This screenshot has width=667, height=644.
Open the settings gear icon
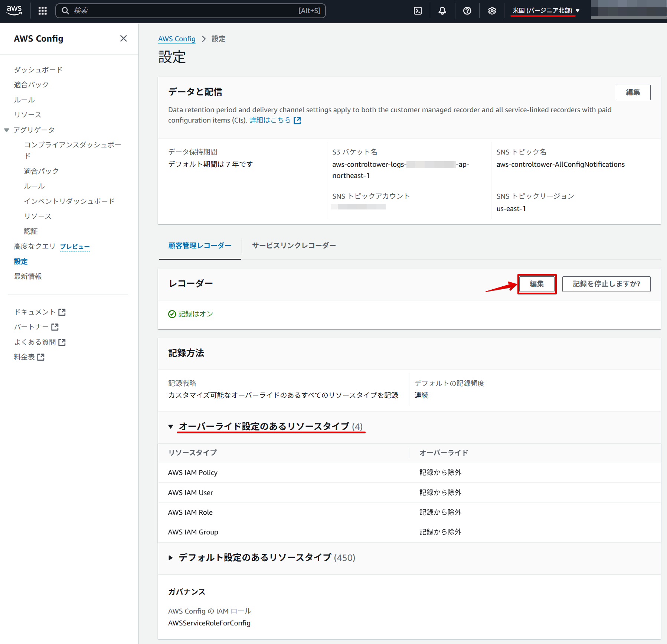pyautogui.click(x=492, y=11)
